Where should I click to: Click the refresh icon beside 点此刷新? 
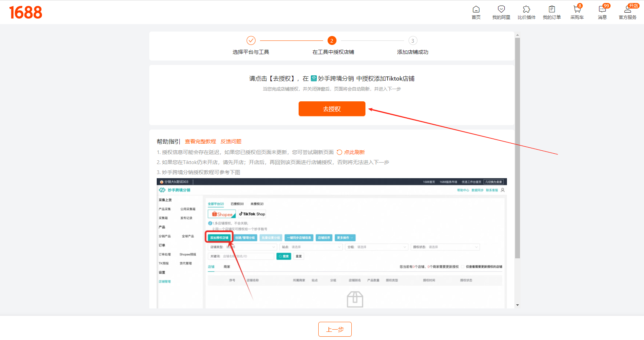click(339, 152)
